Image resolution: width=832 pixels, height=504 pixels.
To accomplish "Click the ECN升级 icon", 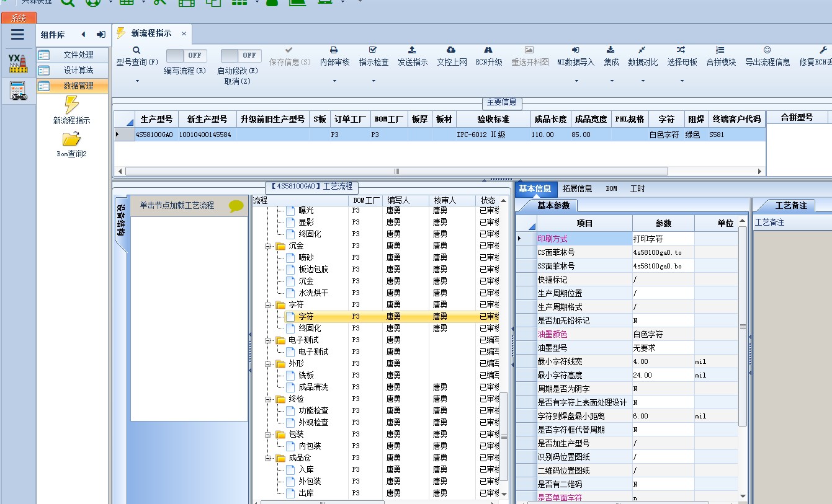I will 488,50.
